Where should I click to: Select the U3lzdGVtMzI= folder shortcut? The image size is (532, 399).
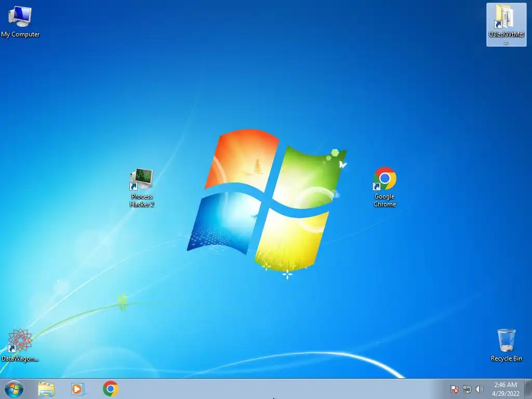point(506,25)
